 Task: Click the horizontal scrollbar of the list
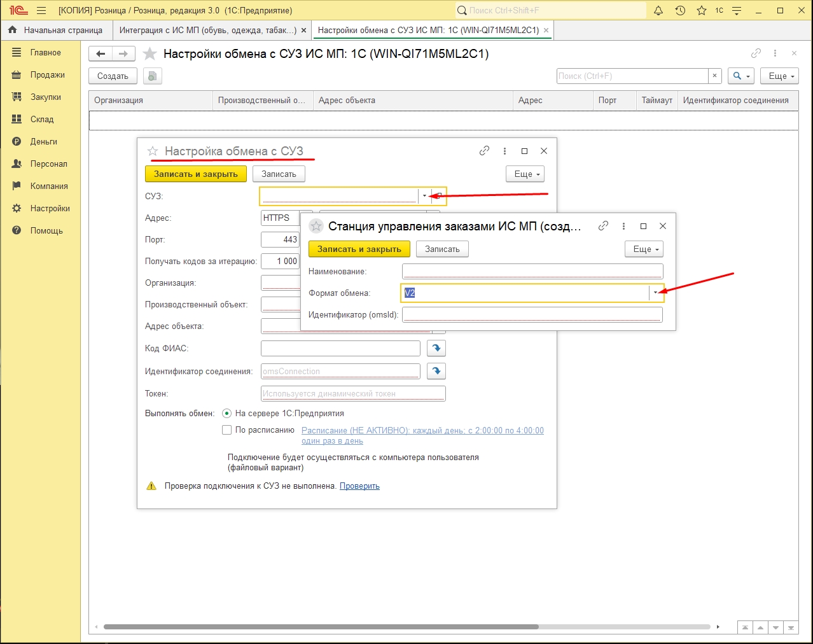321,627
